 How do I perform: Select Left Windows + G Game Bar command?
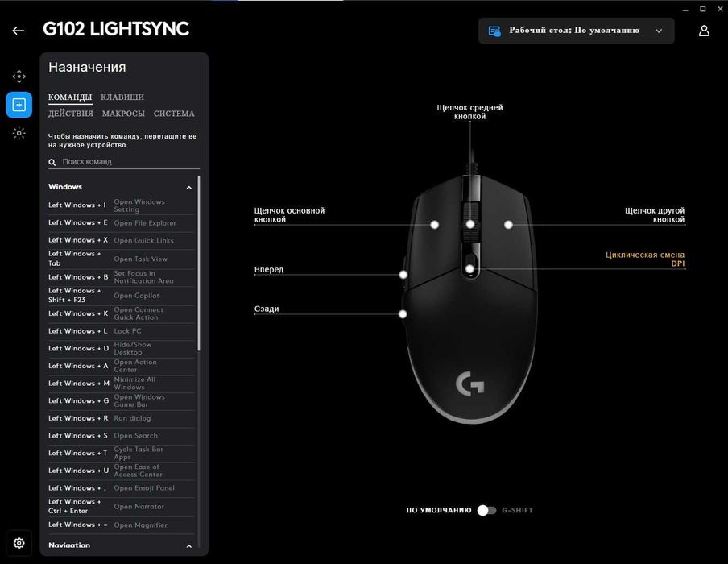[x=122, y=401]
